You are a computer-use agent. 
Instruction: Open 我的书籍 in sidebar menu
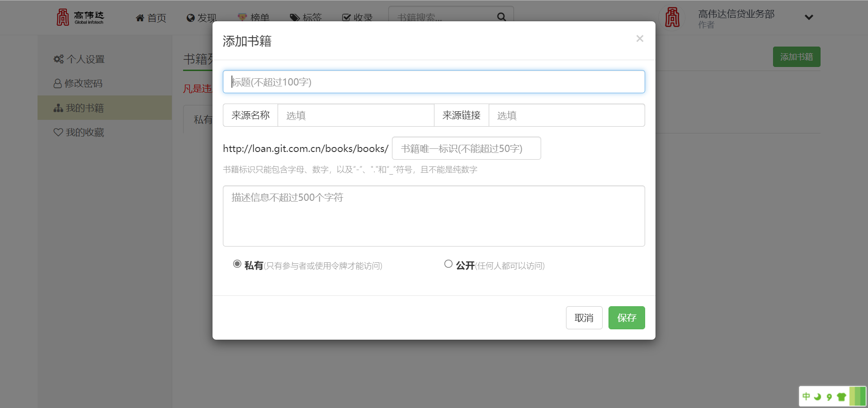point(85,108)
